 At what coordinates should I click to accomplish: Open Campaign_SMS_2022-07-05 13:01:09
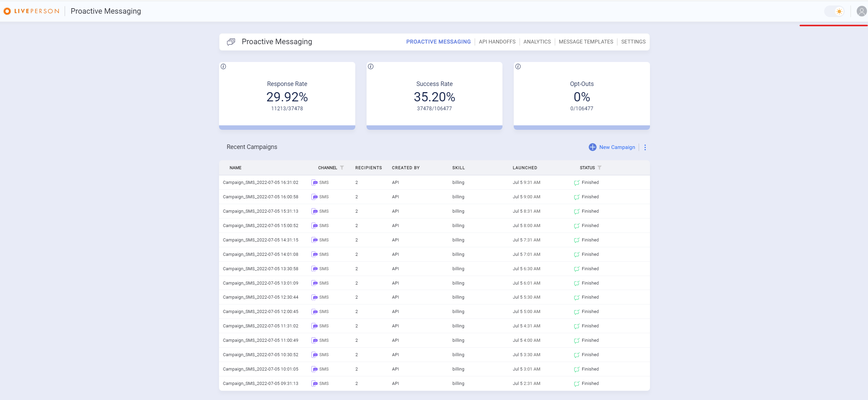260,283
